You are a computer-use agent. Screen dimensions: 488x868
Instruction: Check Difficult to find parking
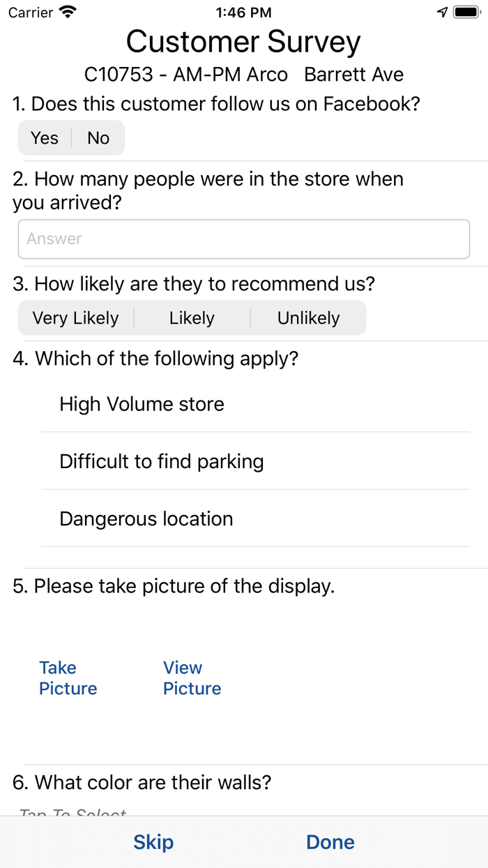162,461
